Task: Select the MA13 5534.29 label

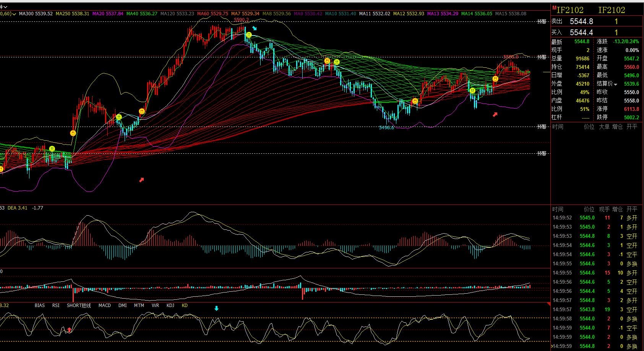Action: click(443, 14)
